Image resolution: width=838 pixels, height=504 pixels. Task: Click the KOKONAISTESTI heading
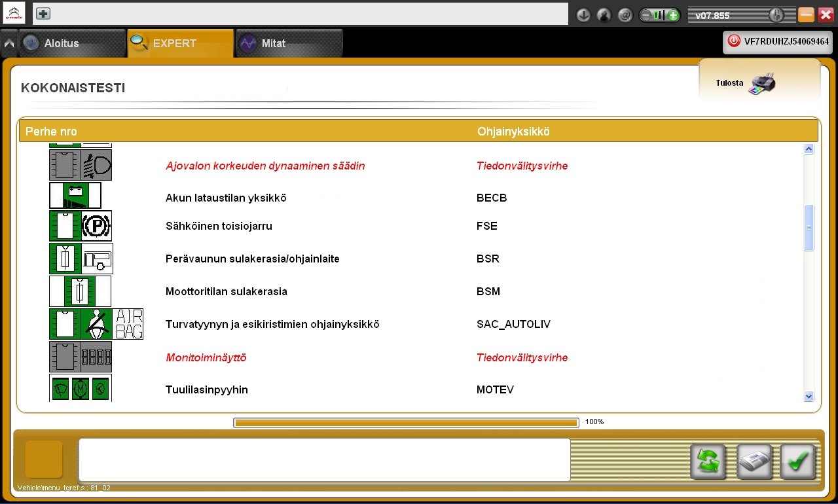click(73, 87)
